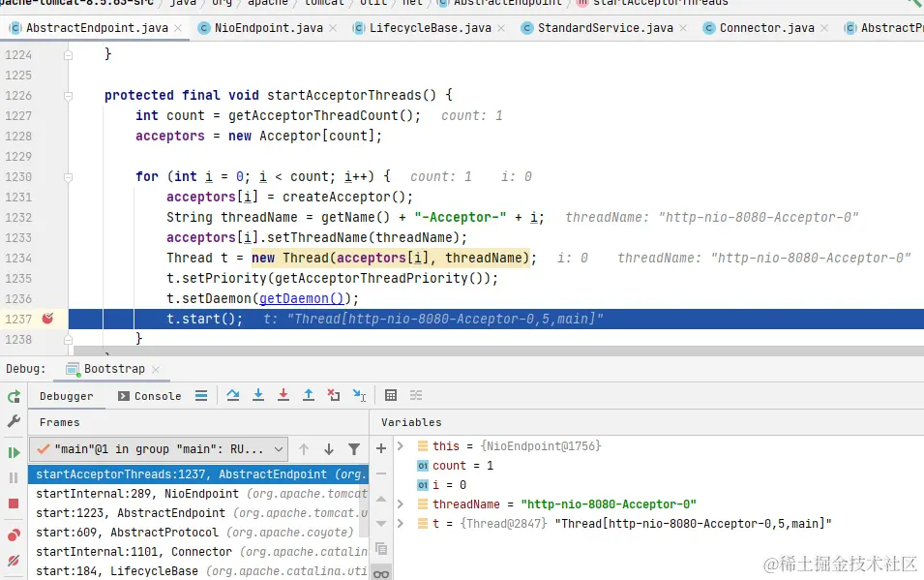Collapse code fold at line 1226
924x580 pixels.
pos(69,96)
